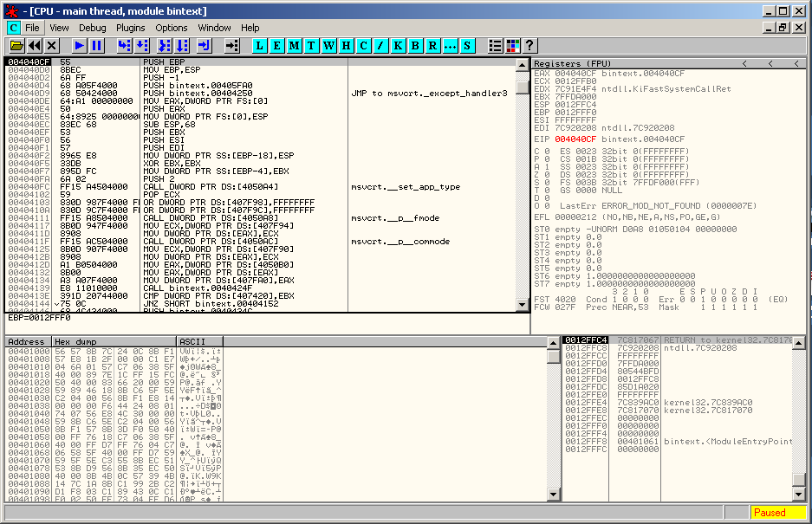Open the Plugins menu
The image size is (812, 524).
click(131, 28)
